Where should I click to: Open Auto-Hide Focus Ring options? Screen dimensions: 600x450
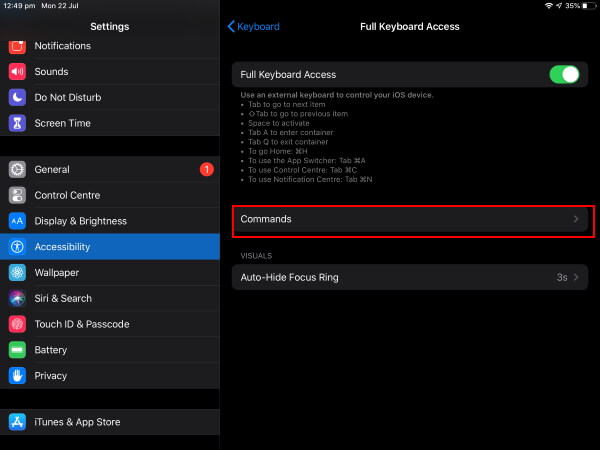click(x=410, y=277)
